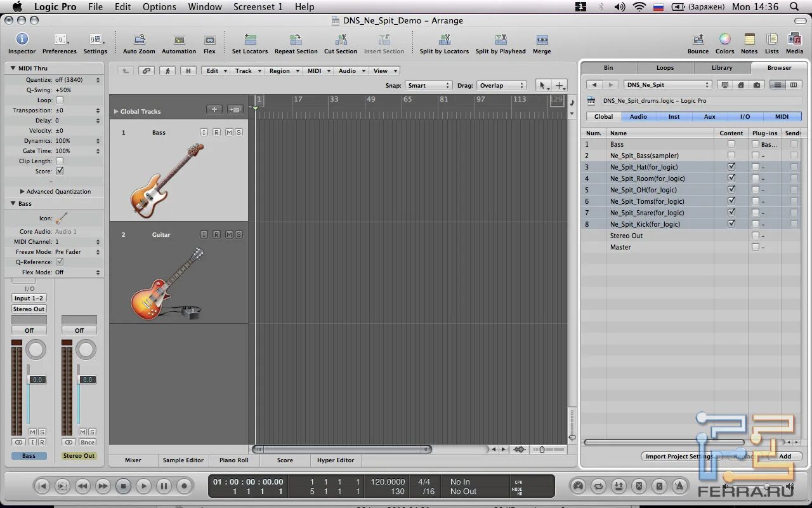Open the Arrange Edit local menu
Screen dimensions: 812x508
[216, 71]
